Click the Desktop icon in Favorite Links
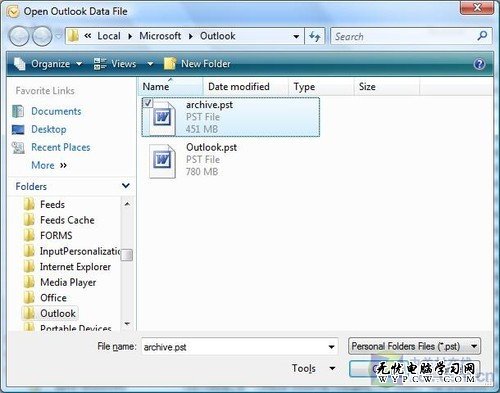Image resolution: width=500 pixels, height=393 pixels. (x=18, y=129)
